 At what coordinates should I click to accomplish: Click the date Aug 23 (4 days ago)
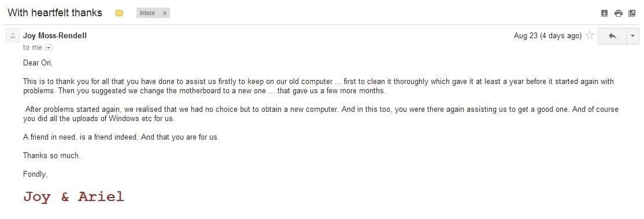tap(547, 36)
